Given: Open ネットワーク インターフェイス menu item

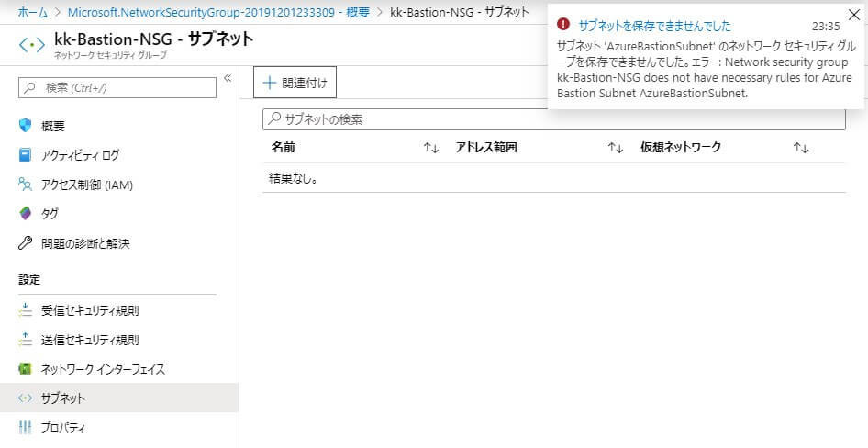Looking at the screenshot, I should [103, 369].
